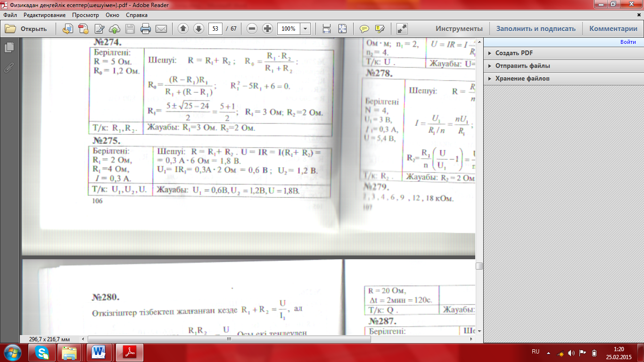Viewport: 644px width, 362px height.
Task: Click the Save file floppy icon
Action: 130,29
